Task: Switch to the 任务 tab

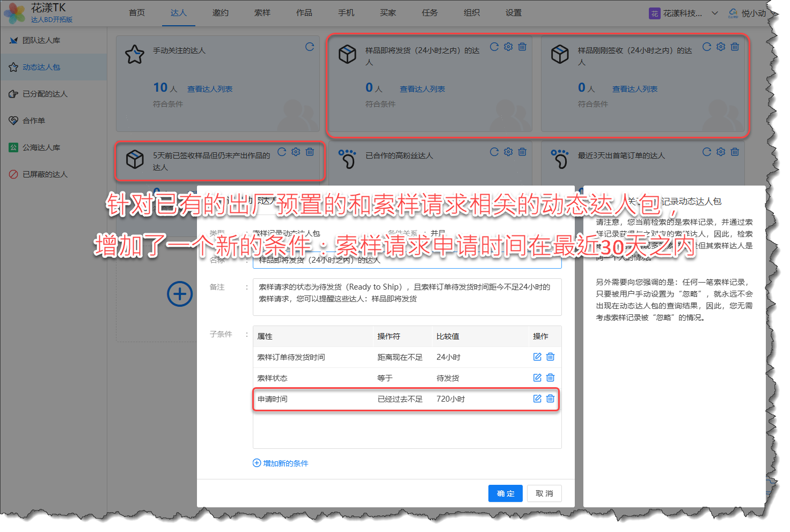Action: pos(430,13)
